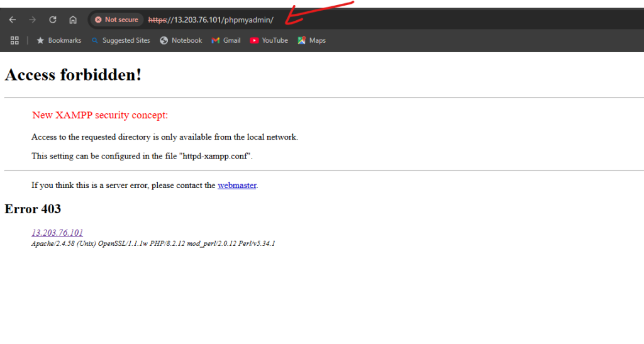The height and width of the screenshot is (344, 644).
Task: Open the Maps bookmark
Action: [312, 40]
